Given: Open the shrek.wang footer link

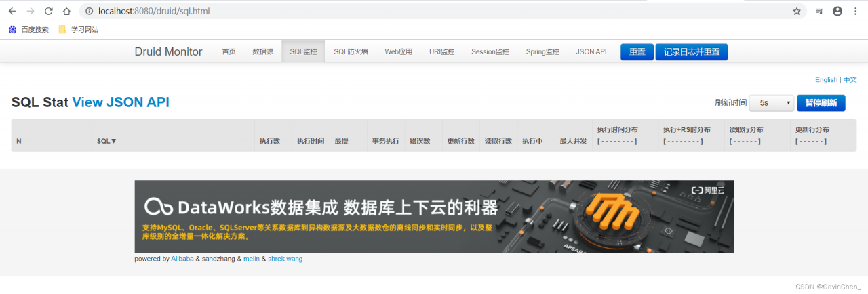Looking at the screenshot, I should click(x=285, y=259).
